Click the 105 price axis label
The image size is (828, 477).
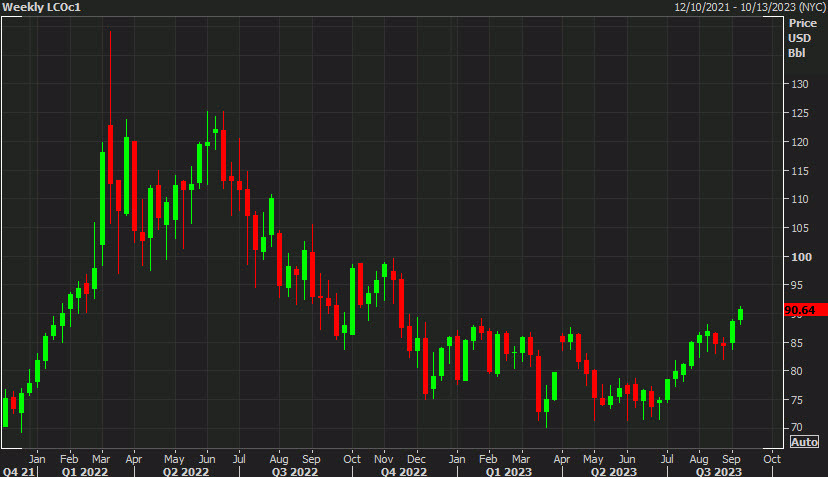point(799,228)
